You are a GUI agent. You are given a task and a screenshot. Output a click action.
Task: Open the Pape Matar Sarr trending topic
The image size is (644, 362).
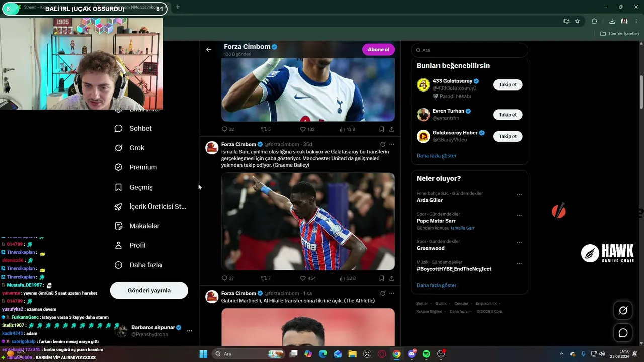point(436,221)
